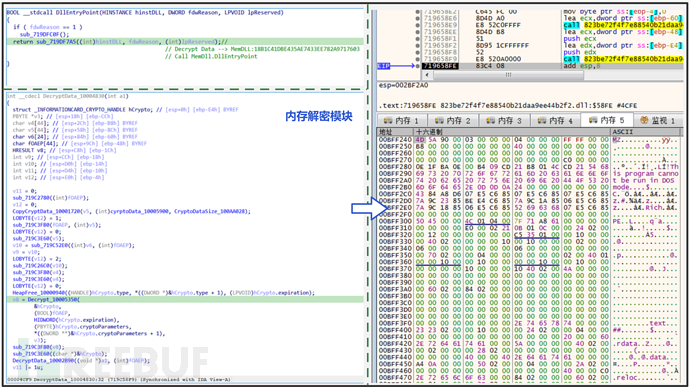Toggle breakpoint bullet at address 719658E6
This screenshot has height=387, width=690.
pyautogui.click(x=417, y=18)
